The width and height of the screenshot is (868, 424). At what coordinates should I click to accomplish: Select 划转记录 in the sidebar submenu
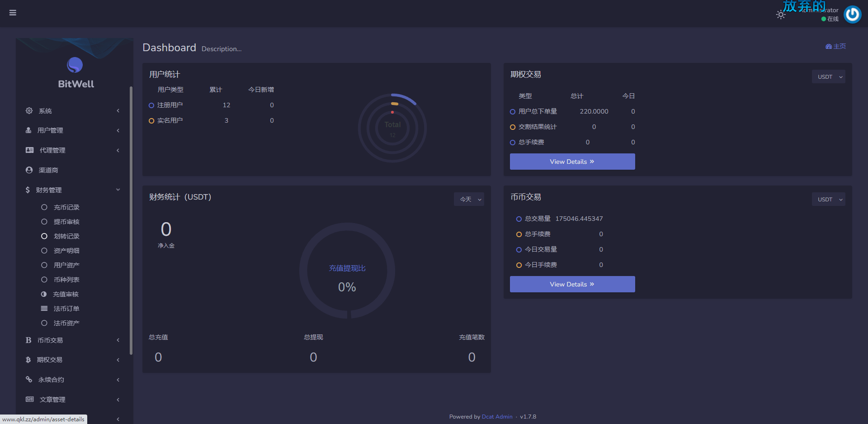point(66,236)
